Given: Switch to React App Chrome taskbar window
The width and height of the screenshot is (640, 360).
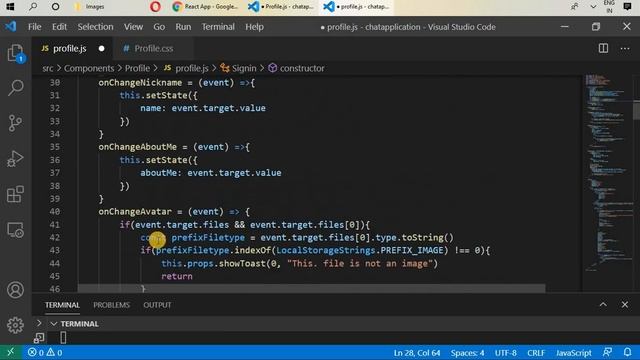Looking at the screenshot, I should [x=205, y=7].
